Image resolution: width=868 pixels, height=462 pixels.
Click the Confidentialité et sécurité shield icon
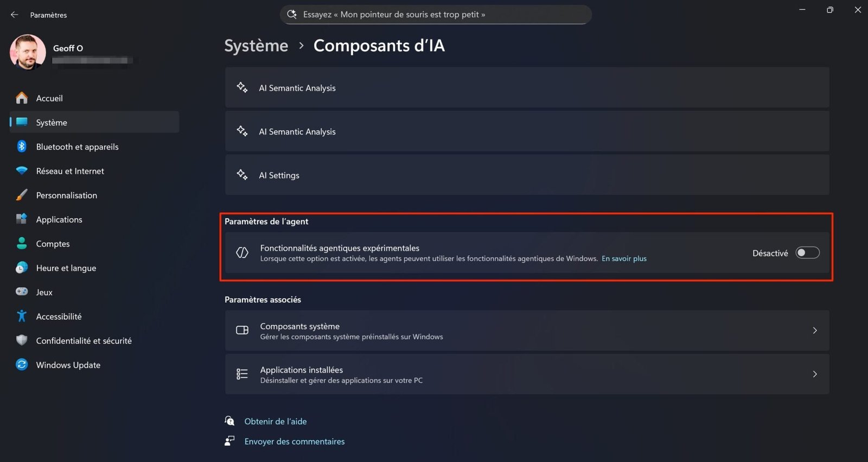pos(22,340)
